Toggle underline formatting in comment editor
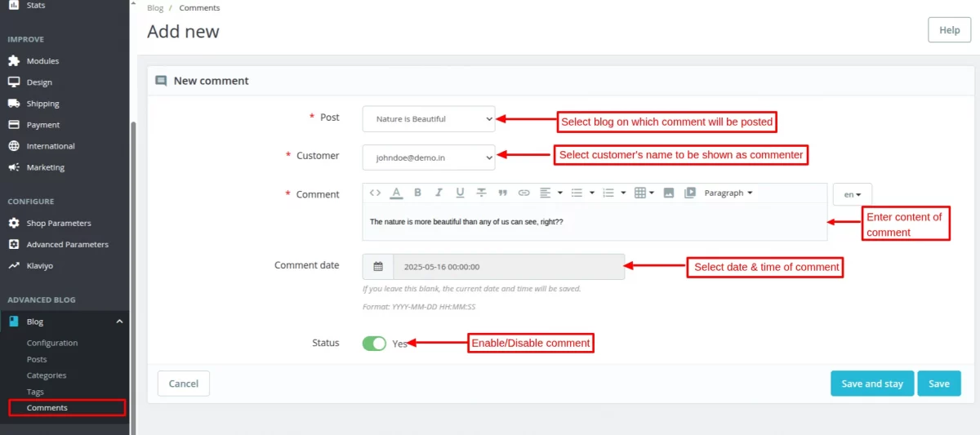 coord(460,193)
